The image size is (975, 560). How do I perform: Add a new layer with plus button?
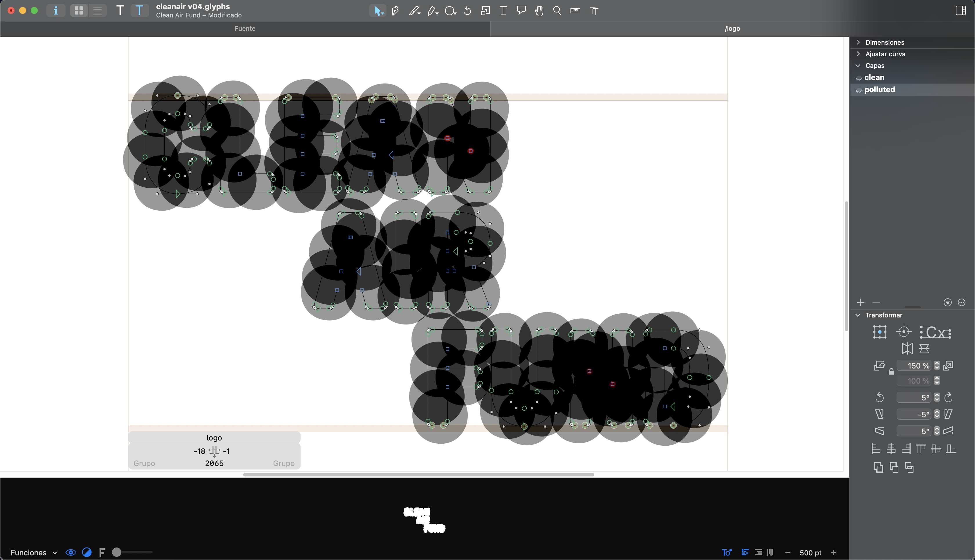[x=861, y=302]
